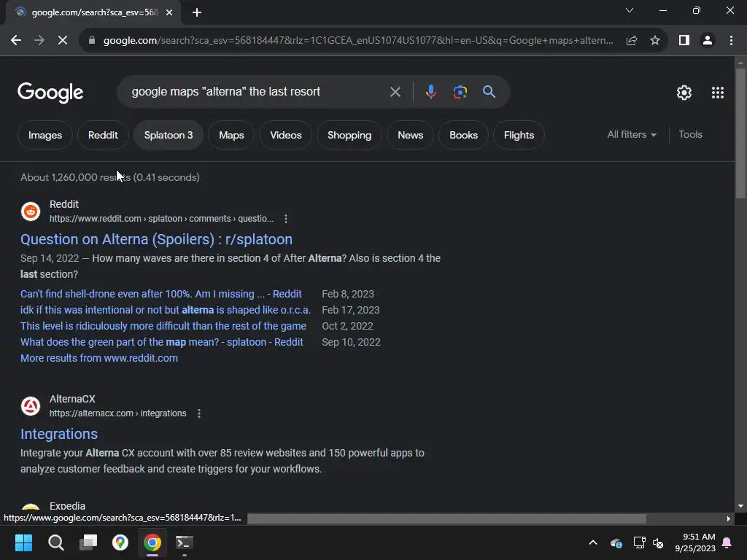Click the horizontal scrollbar right arrow

click(x=729, y=518)
